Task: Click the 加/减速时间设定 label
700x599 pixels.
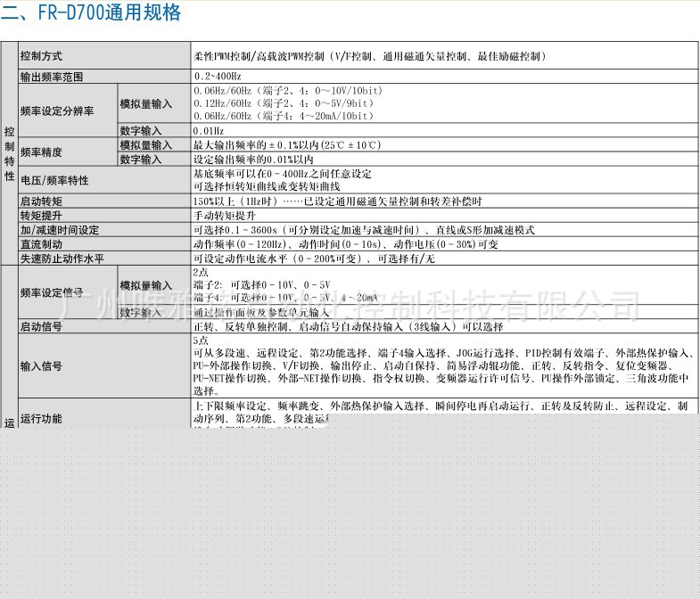Action: (x=60, y=230)
